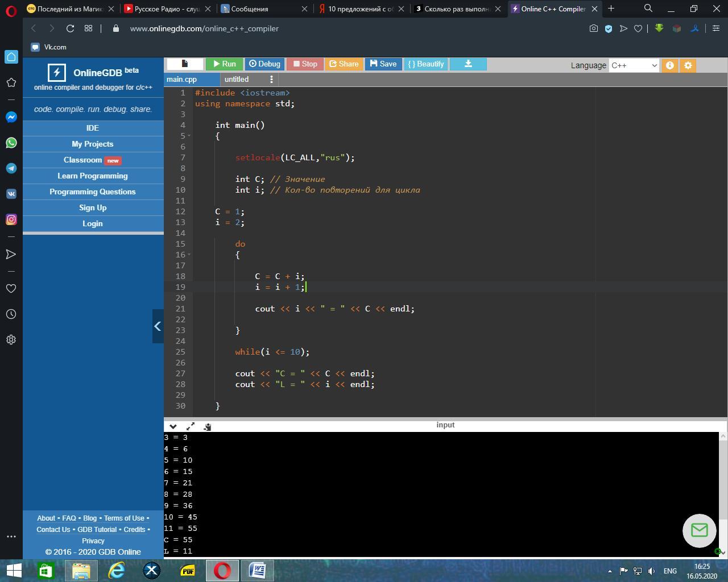The width and height of the screenshot is (728, 582).
Task: Click the download code icon button
Action: click(468, 64)
